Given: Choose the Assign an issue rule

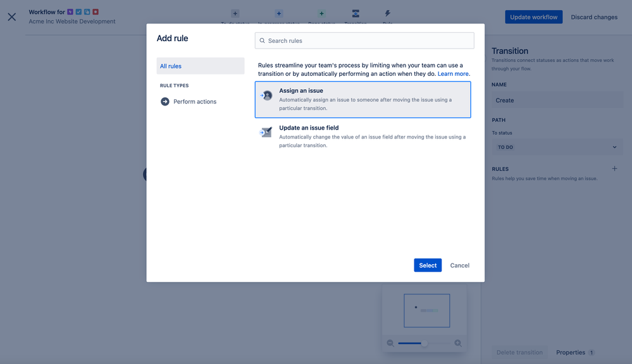Looking at the screenshot, I should click(x=362, y=99).
